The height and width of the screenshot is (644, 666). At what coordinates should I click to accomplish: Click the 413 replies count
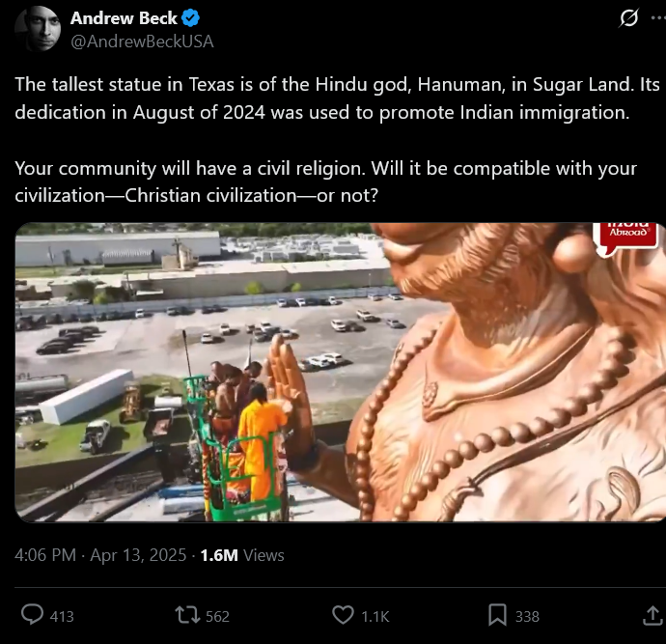tap(62, 616)
